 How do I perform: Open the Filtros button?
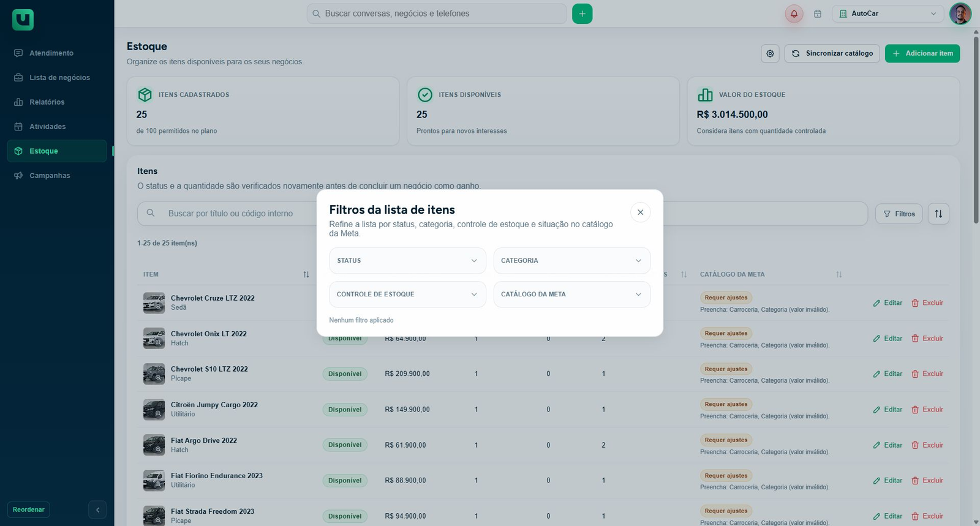(899, 214)
